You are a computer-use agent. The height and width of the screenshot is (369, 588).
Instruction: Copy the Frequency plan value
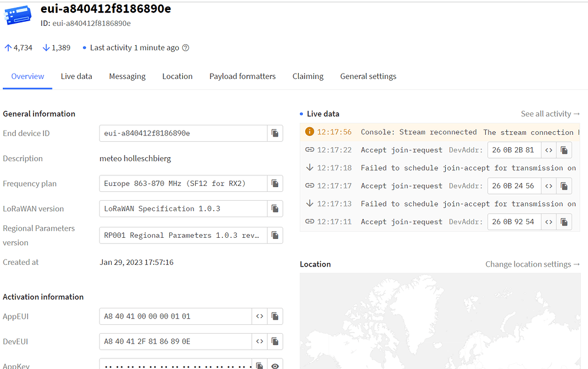[x=275, y=184]
